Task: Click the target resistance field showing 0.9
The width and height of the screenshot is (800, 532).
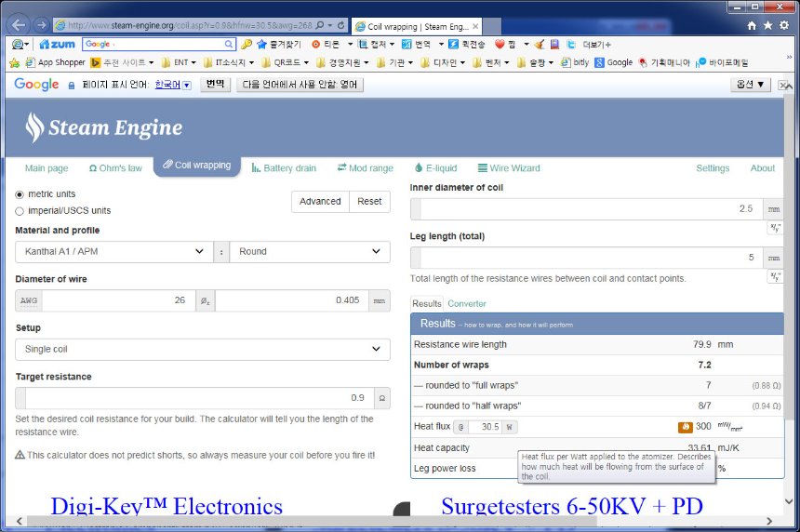Action: tap(199, 398)
